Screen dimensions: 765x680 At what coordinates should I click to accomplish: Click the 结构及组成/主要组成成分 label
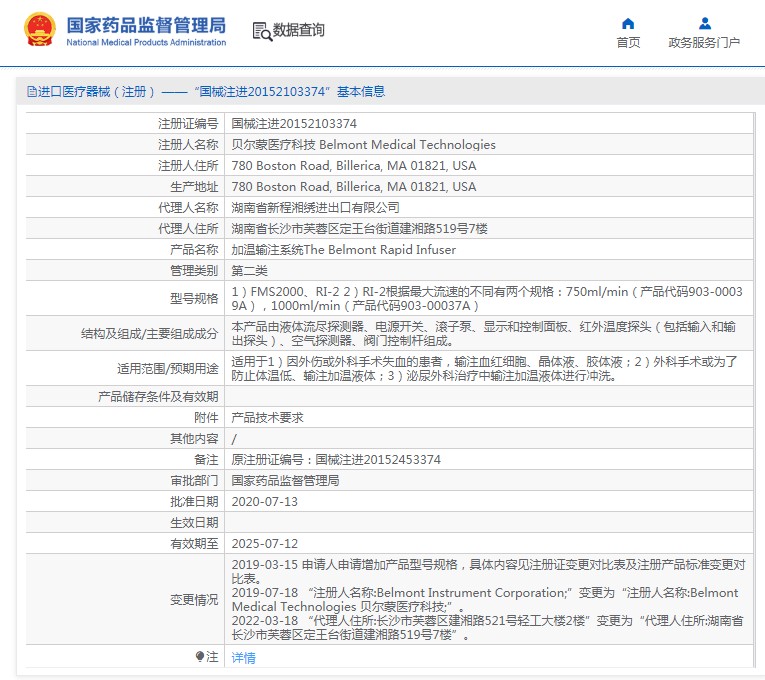tap(149, 334)
